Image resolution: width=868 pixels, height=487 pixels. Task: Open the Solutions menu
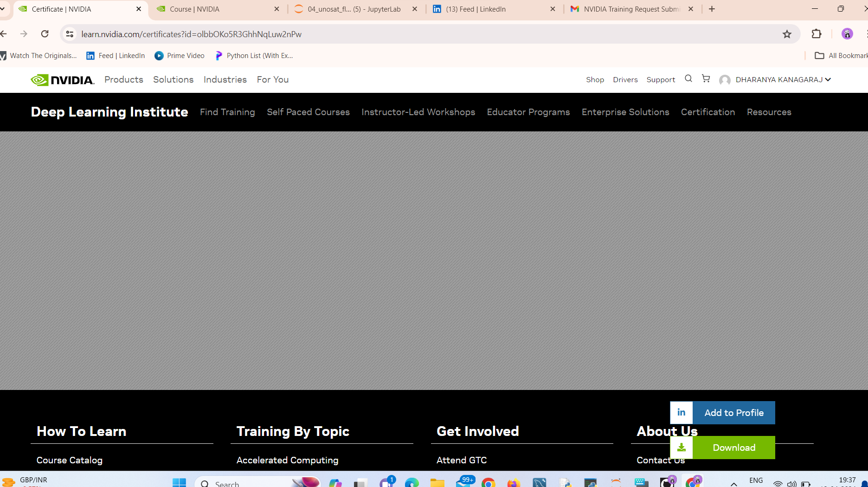pos(174,79)
